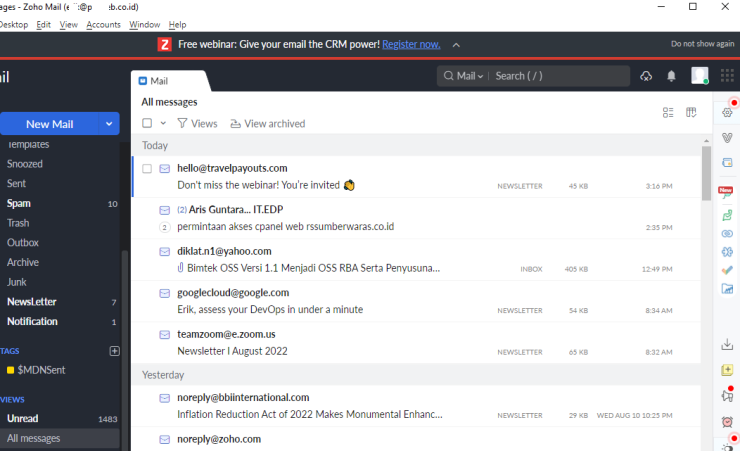Open select-all checkbox dropdown arrow

163,123
